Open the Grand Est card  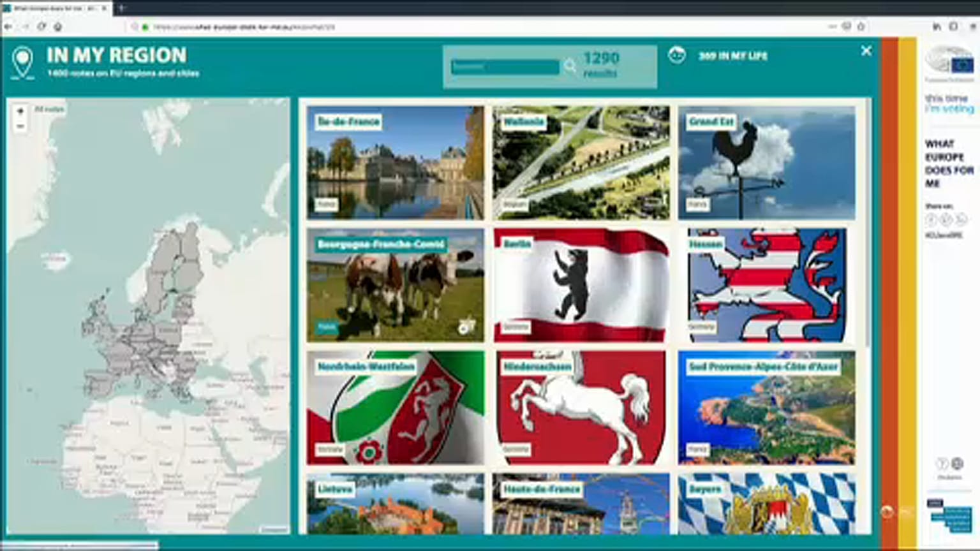tap(766, 163)
